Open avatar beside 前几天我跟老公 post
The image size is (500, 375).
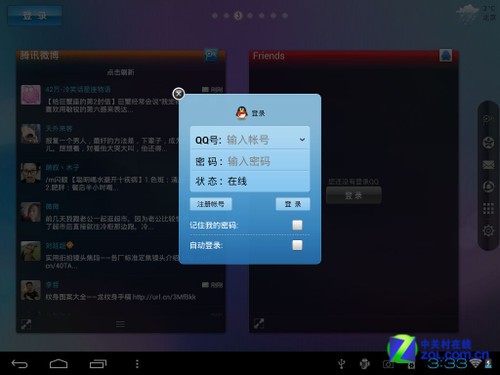click(31, 212)
